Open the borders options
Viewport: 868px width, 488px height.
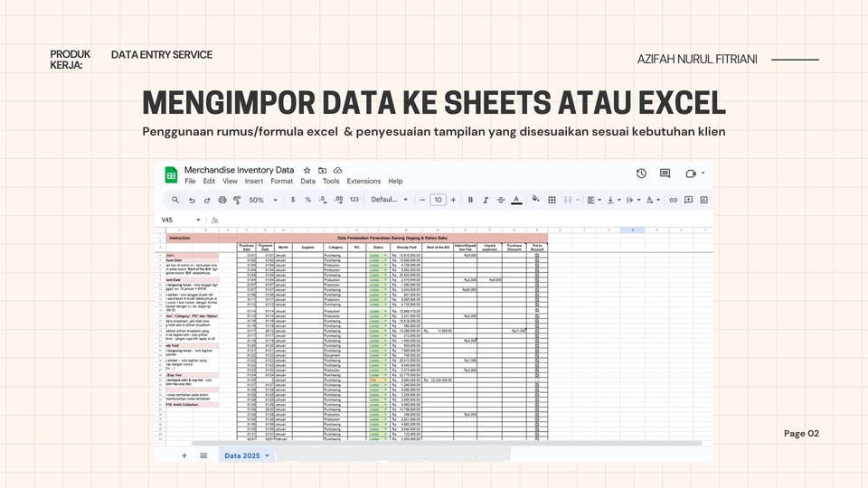coord(552,200)
